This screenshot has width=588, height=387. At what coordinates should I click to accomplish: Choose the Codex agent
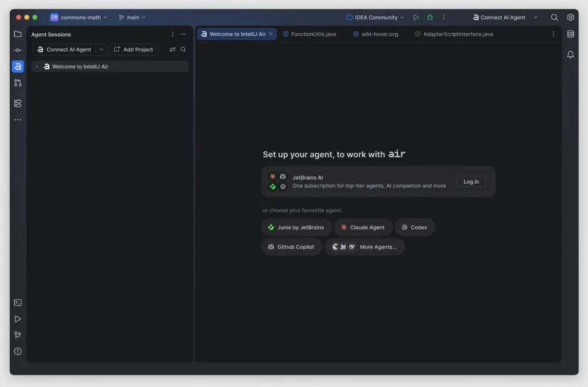pyautogui.click(x=415, y=227)
